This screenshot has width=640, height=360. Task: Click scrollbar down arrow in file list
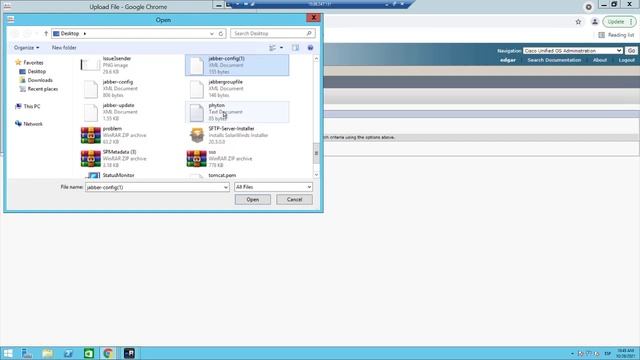click(x=316, y=175)
